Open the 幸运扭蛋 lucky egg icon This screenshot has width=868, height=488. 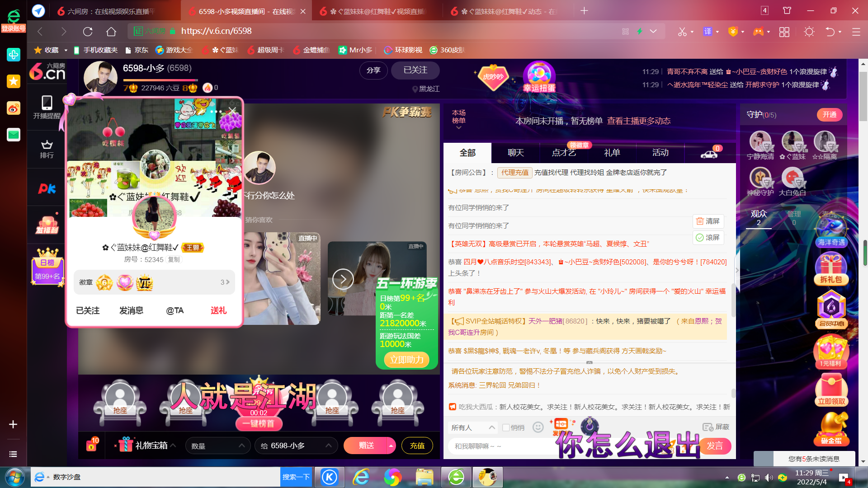(539, 77)
